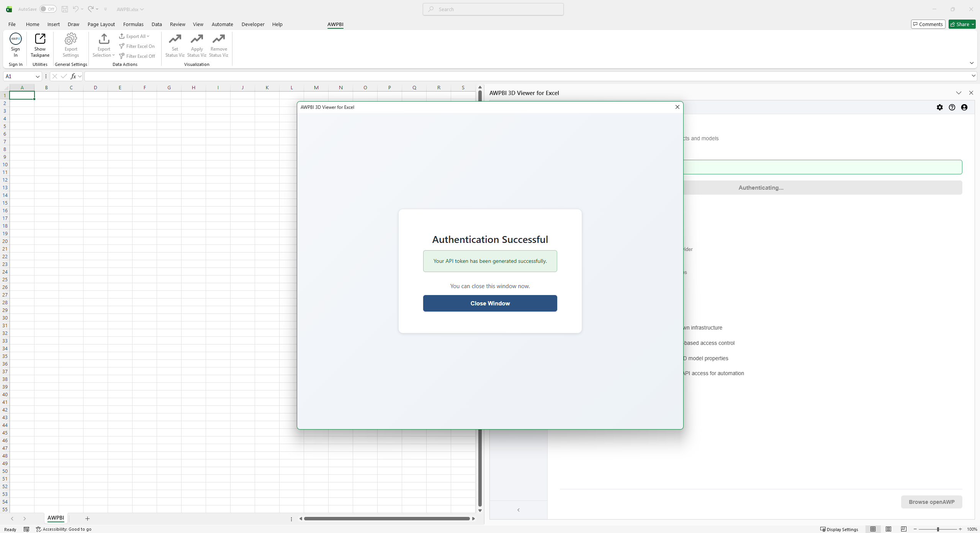Click the Select All corner triangle
The width and height of the screenshot is (980, 533).
(5, 87)
